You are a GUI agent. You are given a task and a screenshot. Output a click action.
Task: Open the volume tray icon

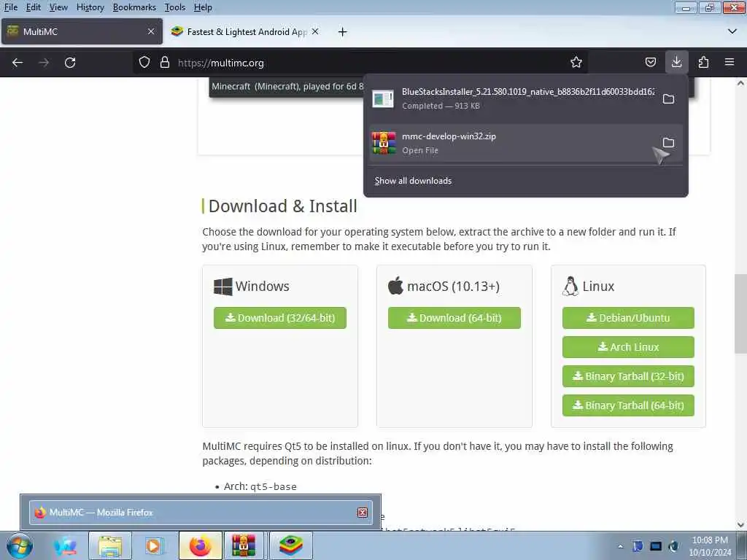673,546
